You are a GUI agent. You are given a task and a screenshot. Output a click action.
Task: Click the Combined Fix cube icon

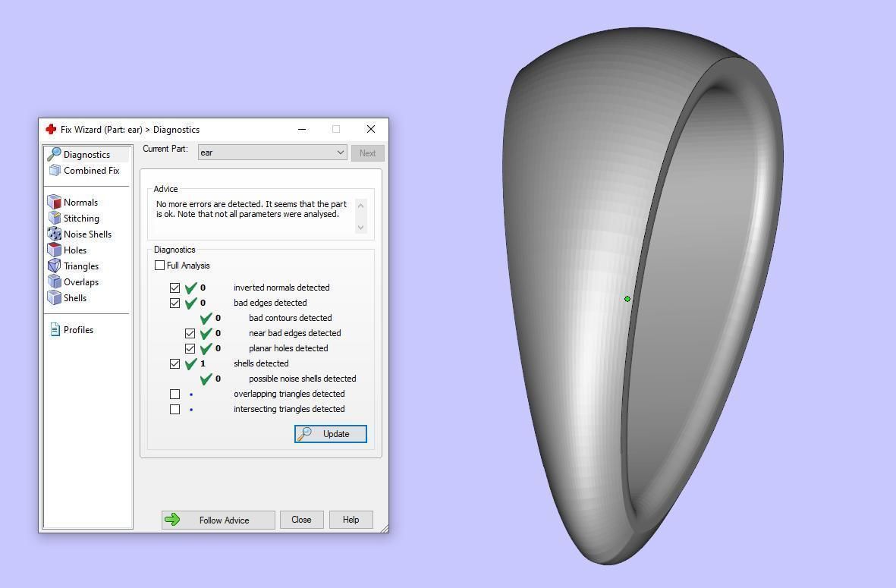[55, 170]
